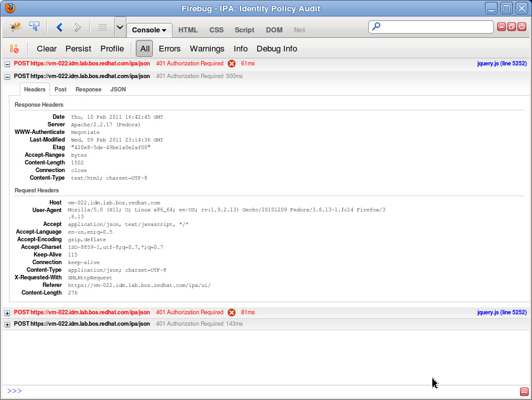The image size is (532, 400).
Task: Click the blue back arrow
Action: coord(60,27)
